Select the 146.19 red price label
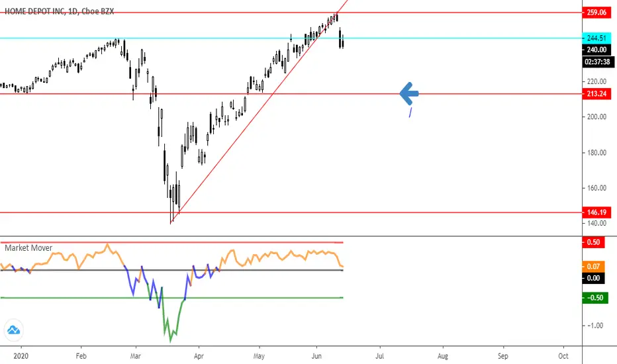Image resolution: width=617 pixels, height=364 pixels. click(596, 212)
